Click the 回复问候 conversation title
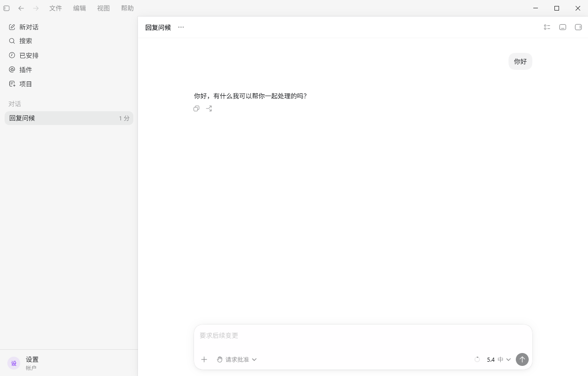The image size is (588, 376). point(158,28)
